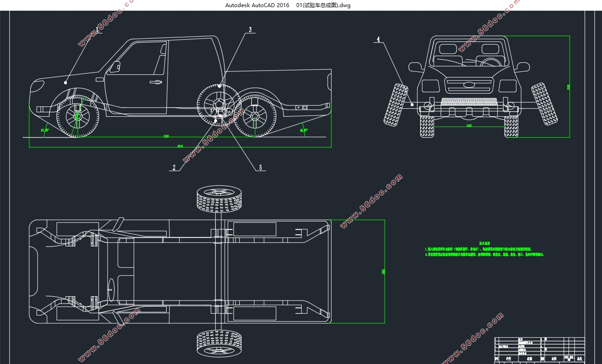Click the '代号' header cell in title block
This screenshot has width=602, height=364.
508,359
